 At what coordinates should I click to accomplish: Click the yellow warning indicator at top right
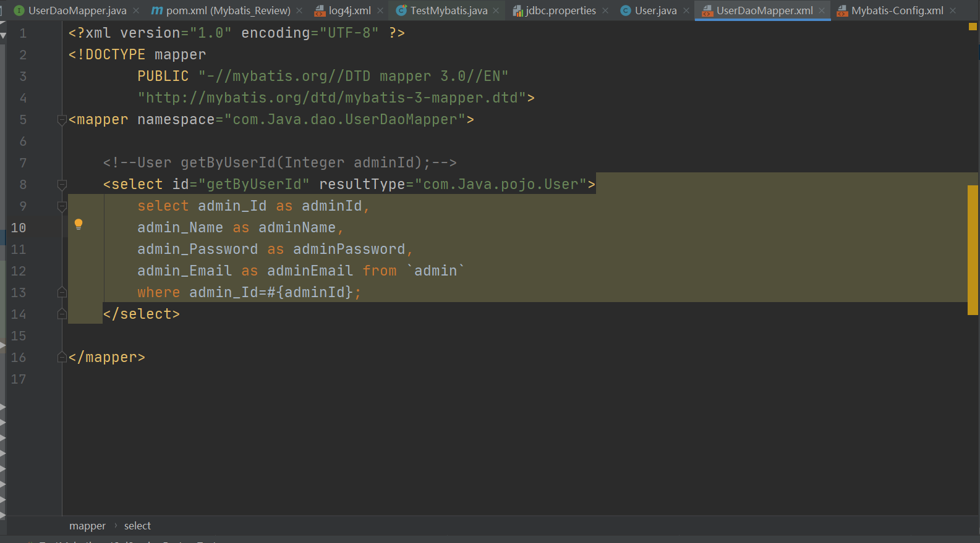coord(973,27)
